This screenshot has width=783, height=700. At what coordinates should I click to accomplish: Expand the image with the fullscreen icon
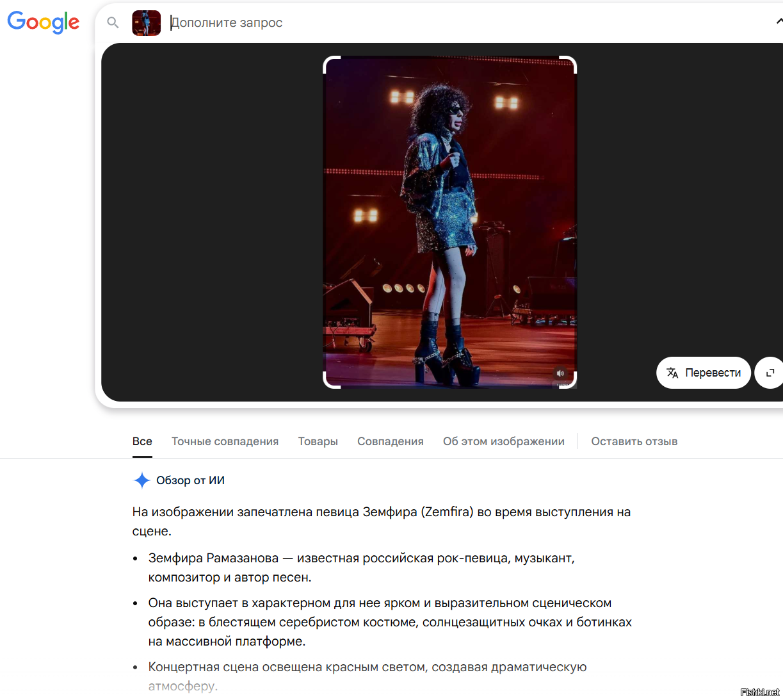pyautogui.click(x=770, y=373)
